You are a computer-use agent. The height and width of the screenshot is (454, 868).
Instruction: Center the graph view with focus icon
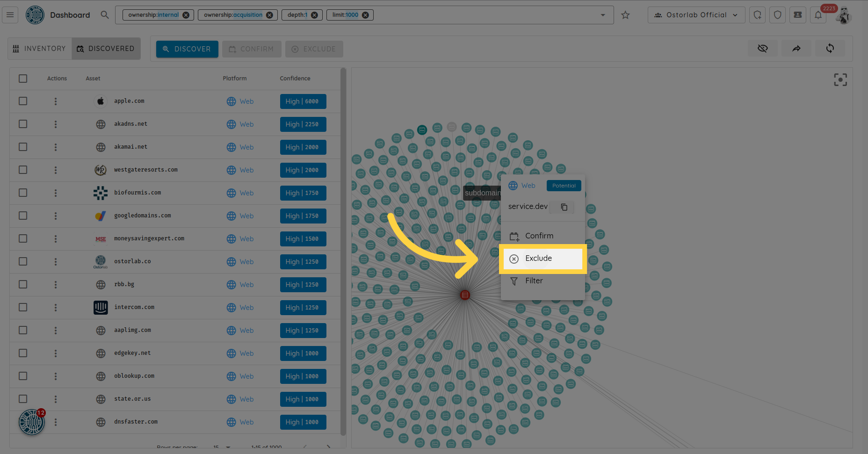point(840,80)
